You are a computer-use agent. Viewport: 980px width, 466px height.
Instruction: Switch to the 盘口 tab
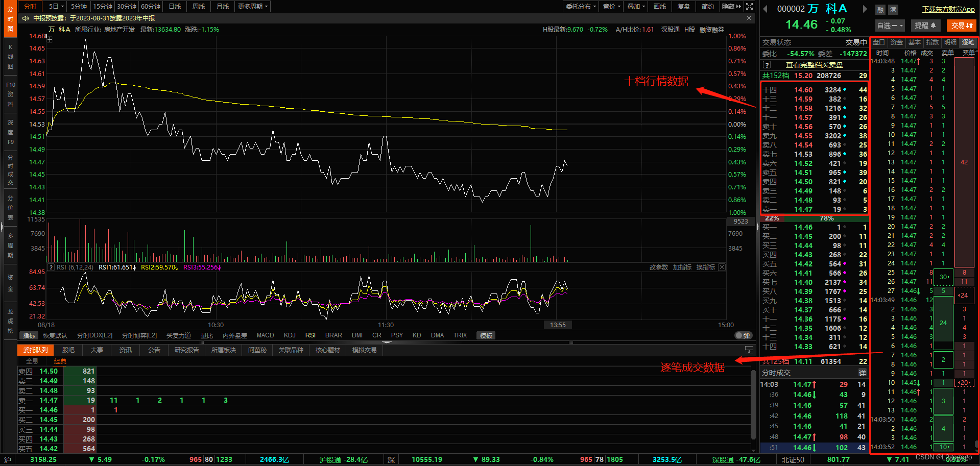tap(879, 42)
